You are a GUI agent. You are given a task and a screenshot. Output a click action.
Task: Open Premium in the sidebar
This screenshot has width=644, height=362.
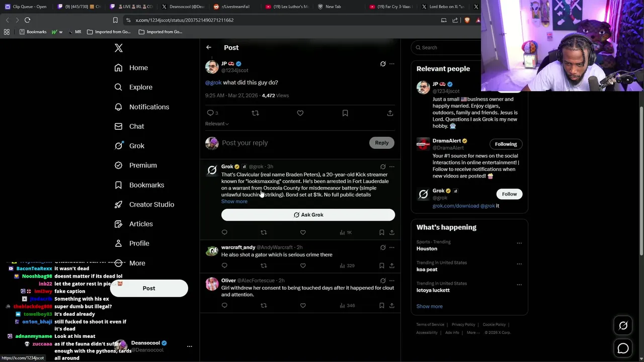(x=136, y=165)
